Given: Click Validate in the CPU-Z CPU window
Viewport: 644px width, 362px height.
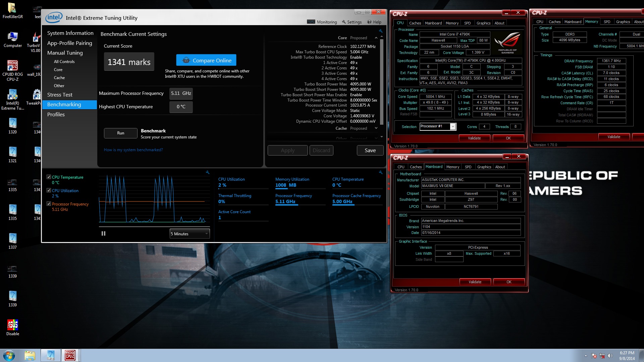Looking at the screenshot, I should [x=474, y=138].
